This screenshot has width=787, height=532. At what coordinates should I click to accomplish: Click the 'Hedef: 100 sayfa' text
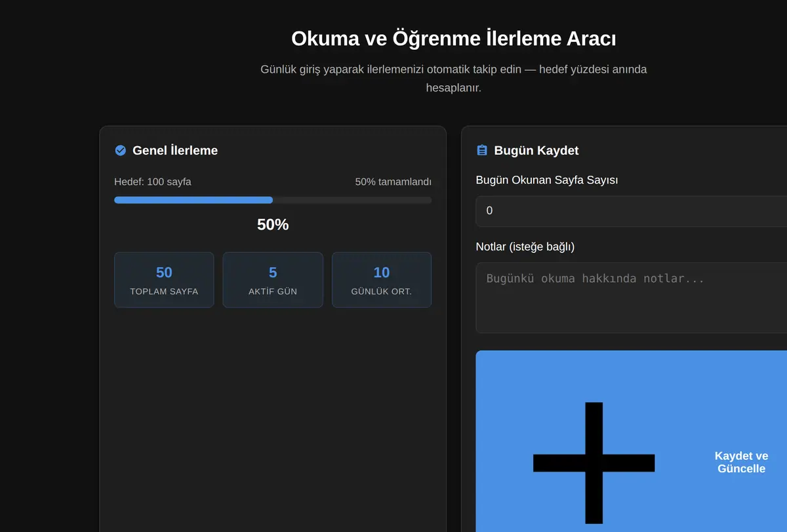click(x=153, y=182)
